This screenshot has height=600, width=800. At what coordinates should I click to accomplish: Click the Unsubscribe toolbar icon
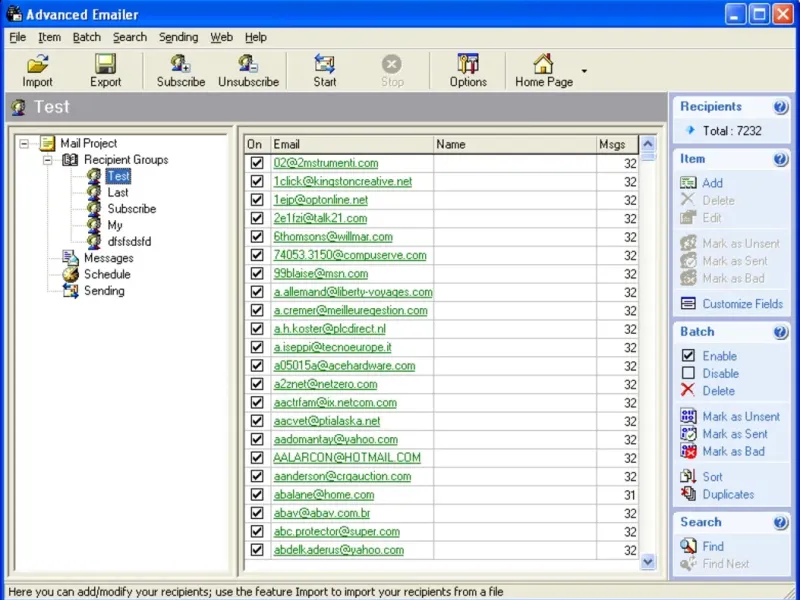[x=248, y=64]
